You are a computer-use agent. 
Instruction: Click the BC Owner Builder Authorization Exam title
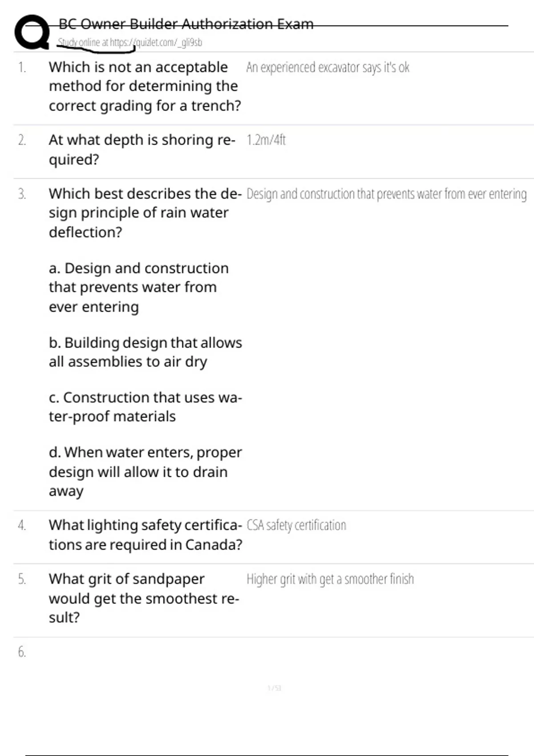[186, 24]
